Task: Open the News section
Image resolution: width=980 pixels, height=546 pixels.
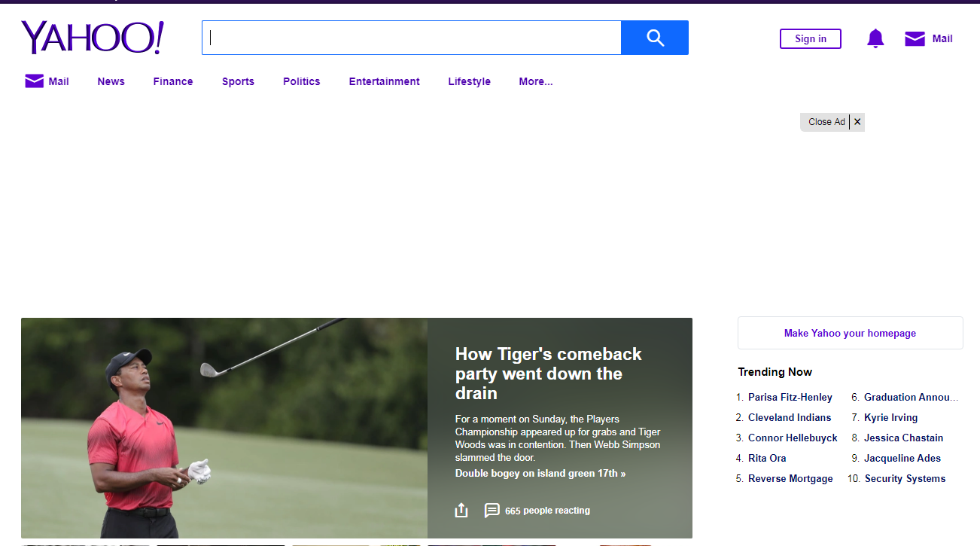Action: 111,81
